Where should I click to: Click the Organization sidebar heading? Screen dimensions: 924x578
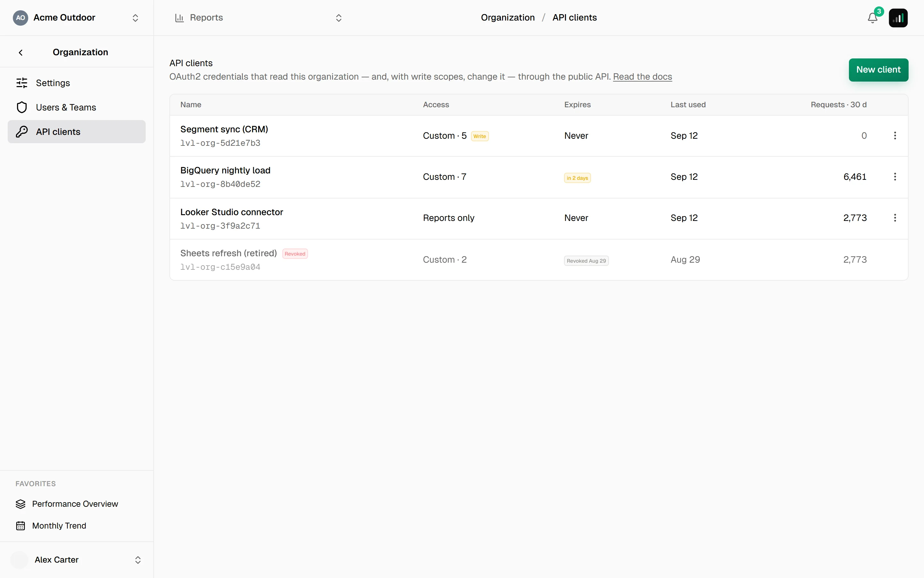[x=80, y=52]
